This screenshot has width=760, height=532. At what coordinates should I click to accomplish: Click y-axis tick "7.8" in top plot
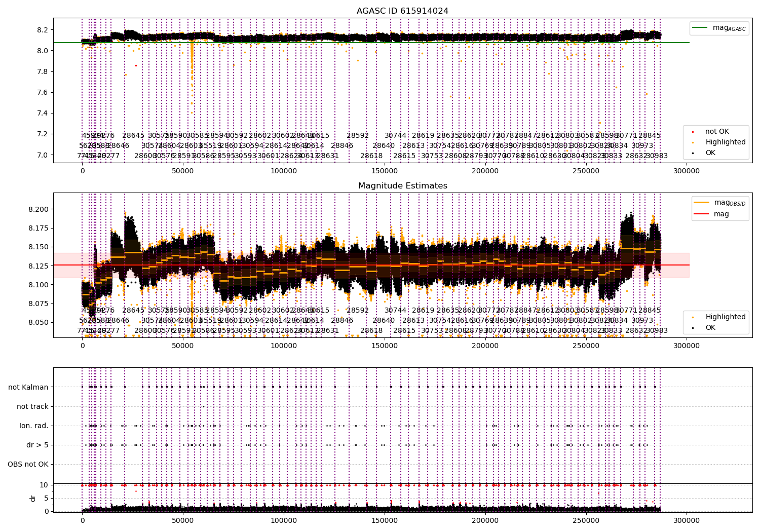(43, 71)
